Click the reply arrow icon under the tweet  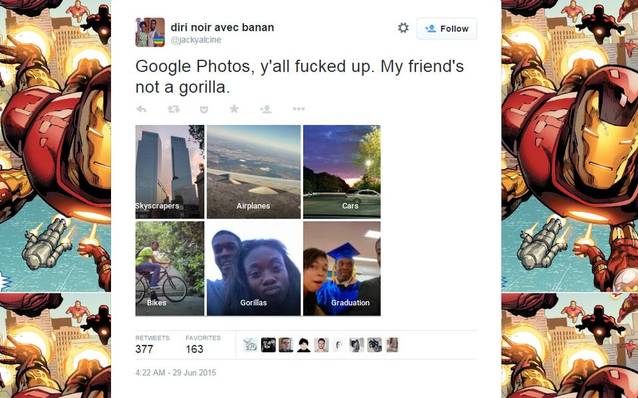click(x=141, y=109)
